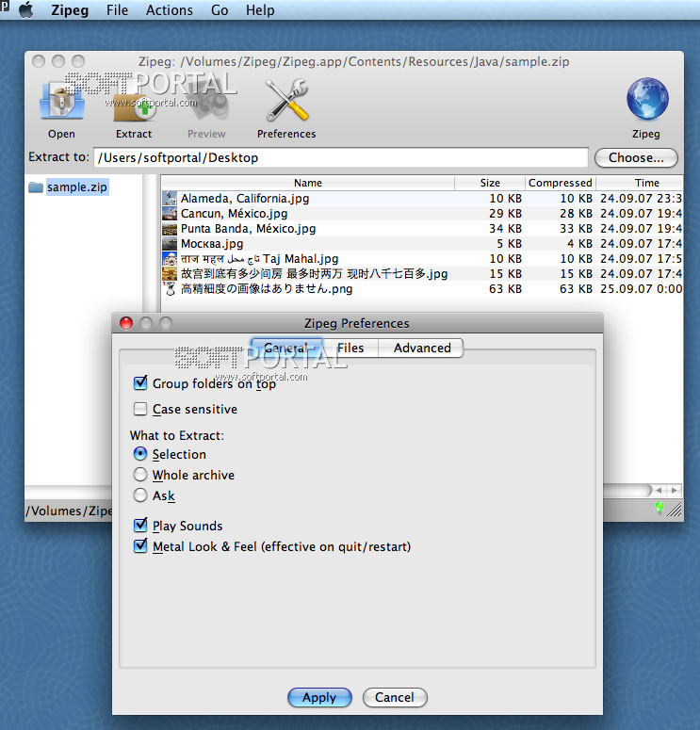The height and width of the screenshot is (730, 700).
Task: Open the Go menu
Action: point(220,9)
